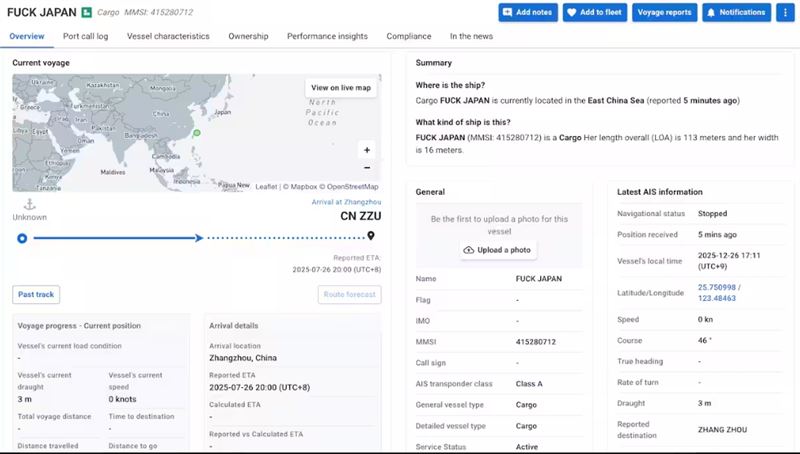This screenshot has width=800, height=454.
Task: Click the Notifications bell button
Action: (736, 12)
